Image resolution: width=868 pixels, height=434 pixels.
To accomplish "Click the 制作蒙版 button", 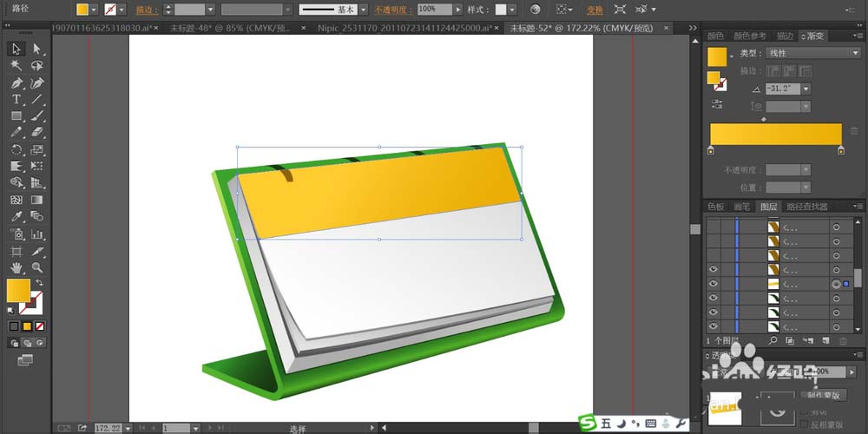I will pyautogui.click(x=824, y=395).
